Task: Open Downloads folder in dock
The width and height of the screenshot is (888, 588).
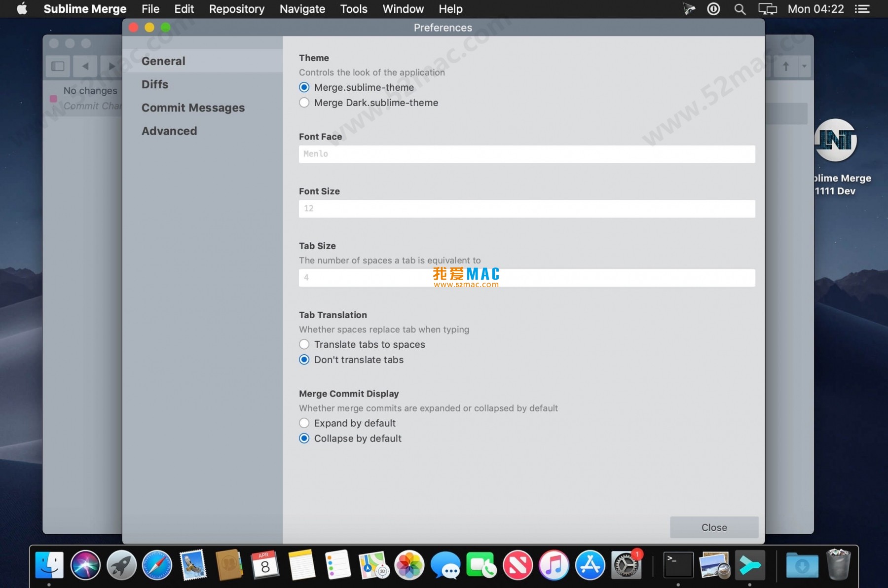Action: click(x=802, y=565)
